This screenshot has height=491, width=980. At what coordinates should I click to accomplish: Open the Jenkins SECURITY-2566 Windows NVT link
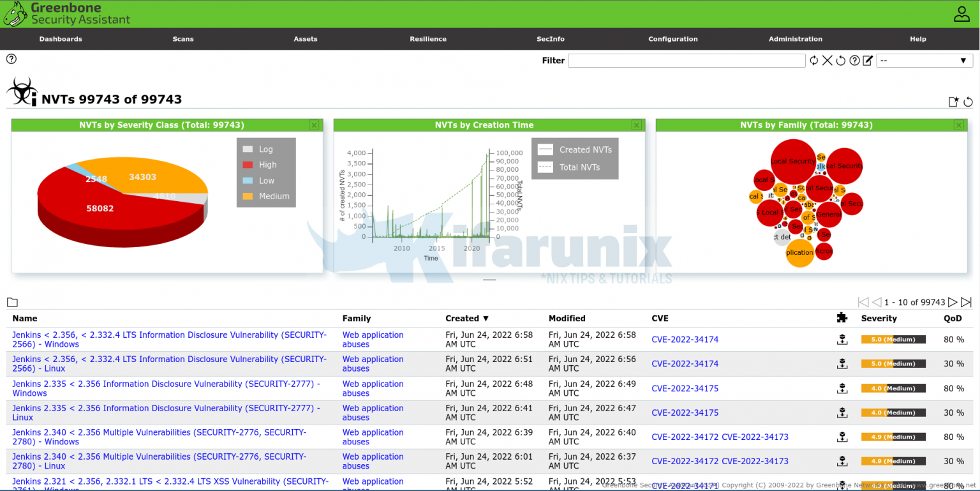pyautogui.click(x=170, y=340)
